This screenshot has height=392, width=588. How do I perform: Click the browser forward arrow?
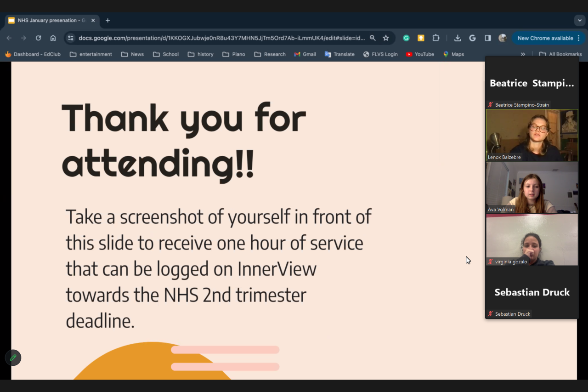24,38
